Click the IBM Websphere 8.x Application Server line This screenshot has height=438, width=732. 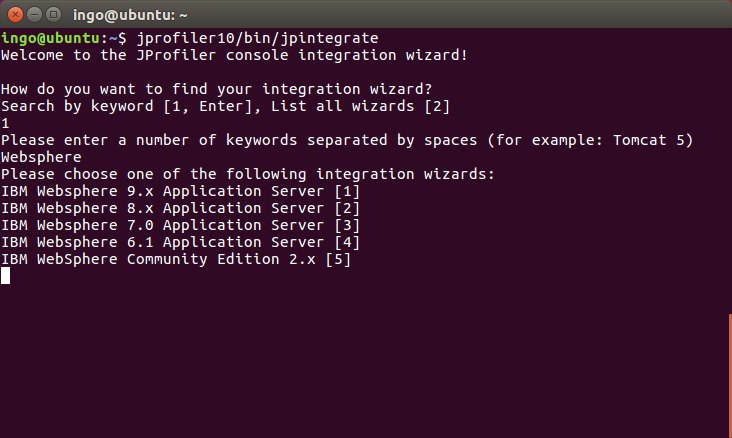[x=180, y=208]
